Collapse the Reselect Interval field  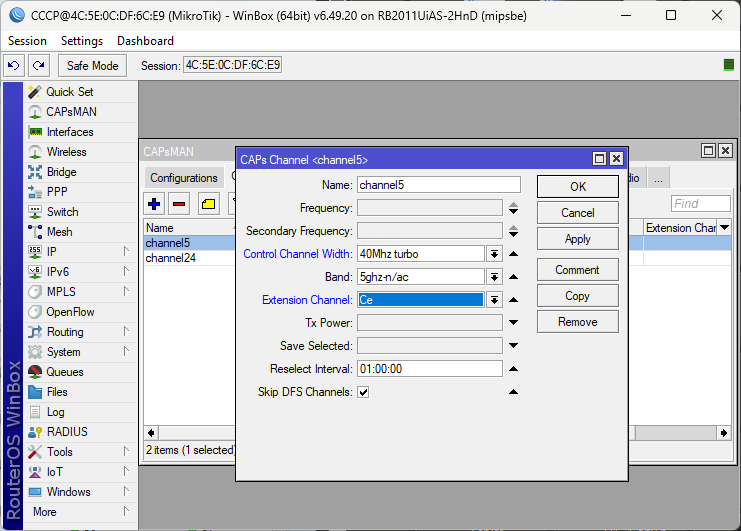pos(514,368)
